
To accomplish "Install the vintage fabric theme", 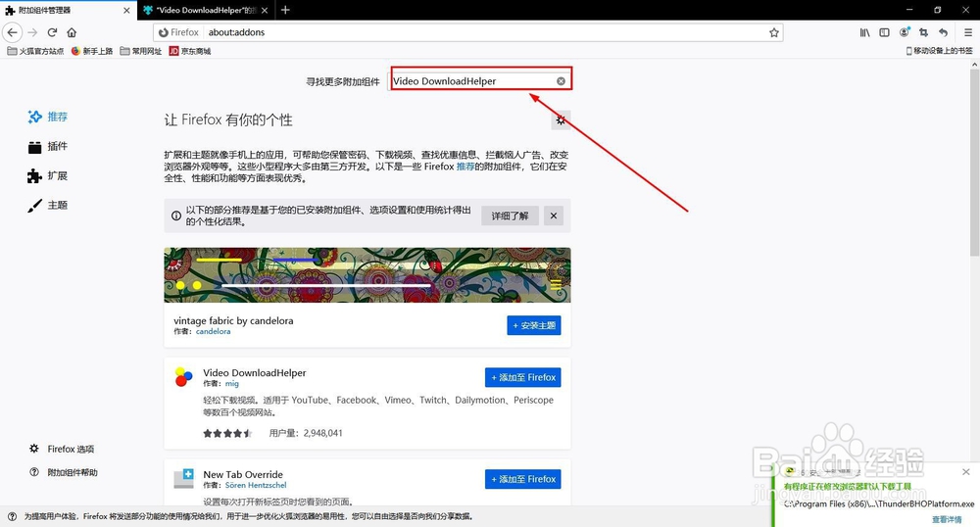I will tap(534, 325).
